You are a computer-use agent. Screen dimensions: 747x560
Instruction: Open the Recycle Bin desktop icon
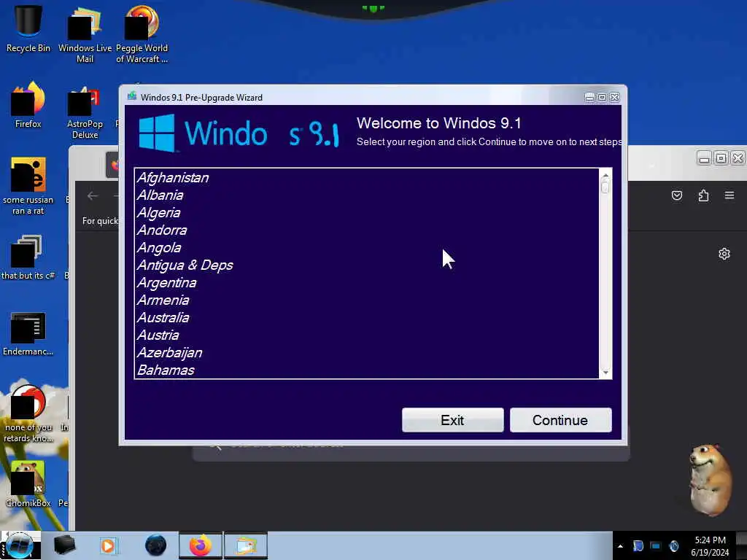point(28,28)
